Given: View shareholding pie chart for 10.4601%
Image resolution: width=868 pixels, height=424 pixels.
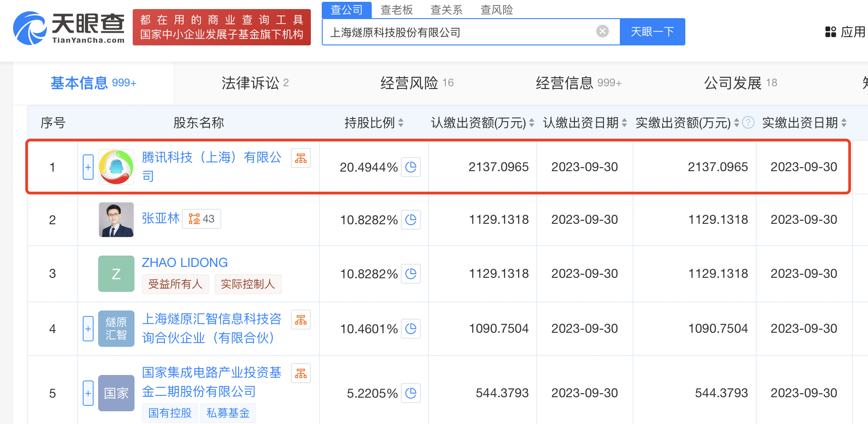Looking at the screenshot, I should click(411, 329).
